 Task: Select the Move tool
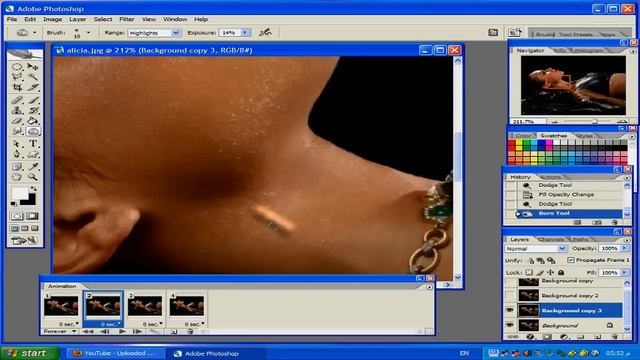(x=33, y=67)
